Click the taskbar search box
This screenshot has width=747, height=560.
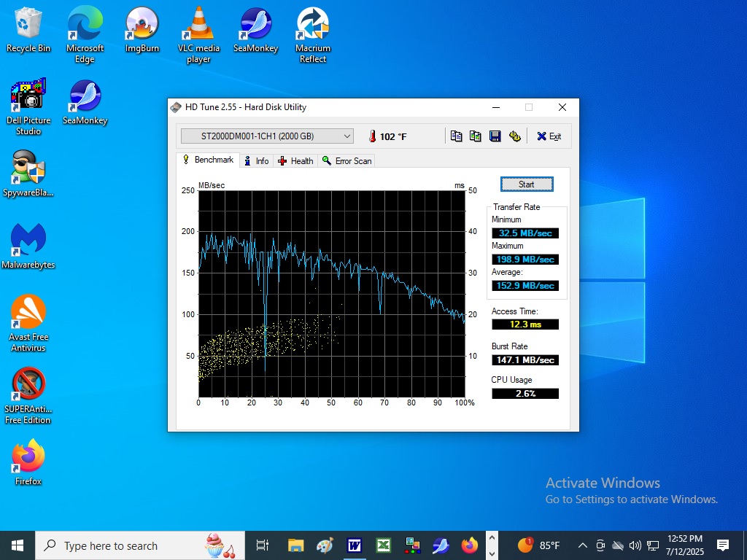tap(140, 545)
